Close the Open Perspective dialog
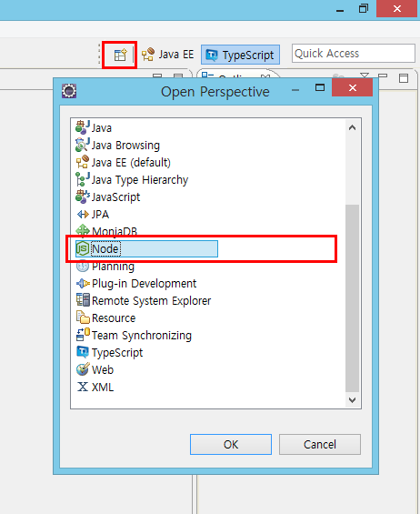420x514 pixels. 352,88
